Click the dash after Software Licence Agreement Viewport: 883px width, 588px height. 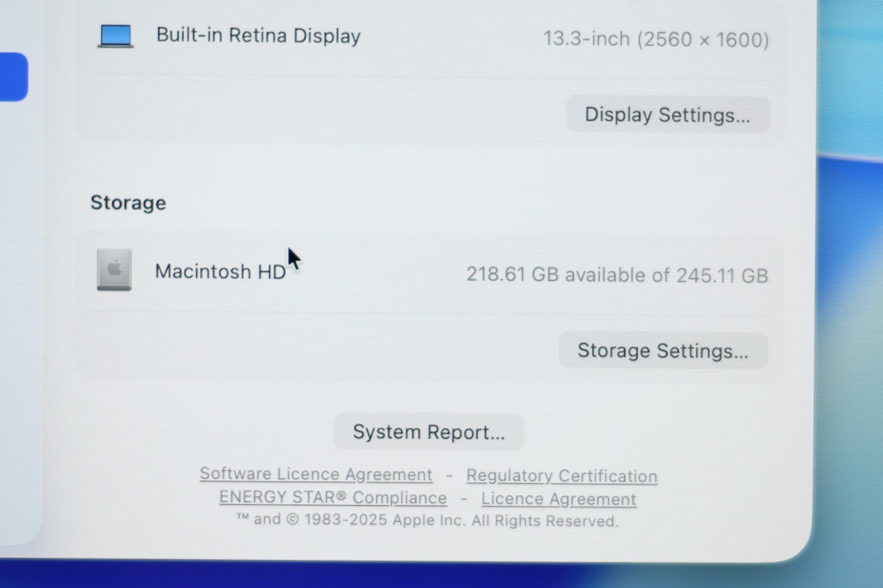pos(449,475)
